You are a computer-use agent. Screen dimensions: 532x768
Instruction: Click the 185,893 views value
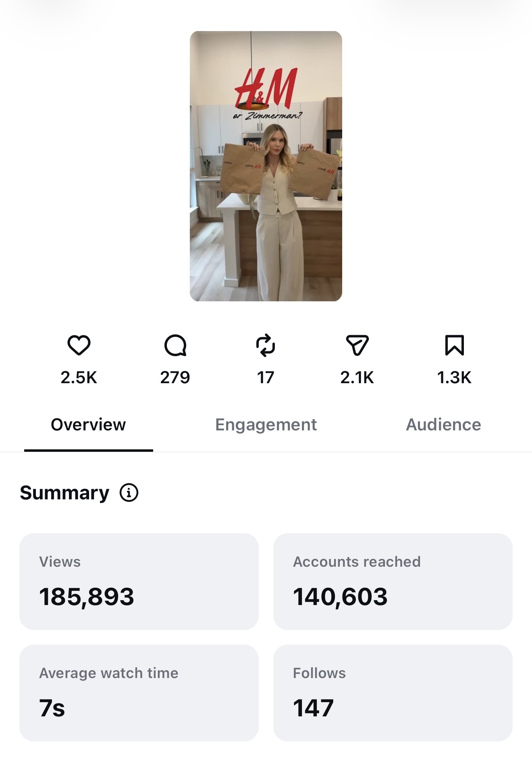(x=87, y=597)
